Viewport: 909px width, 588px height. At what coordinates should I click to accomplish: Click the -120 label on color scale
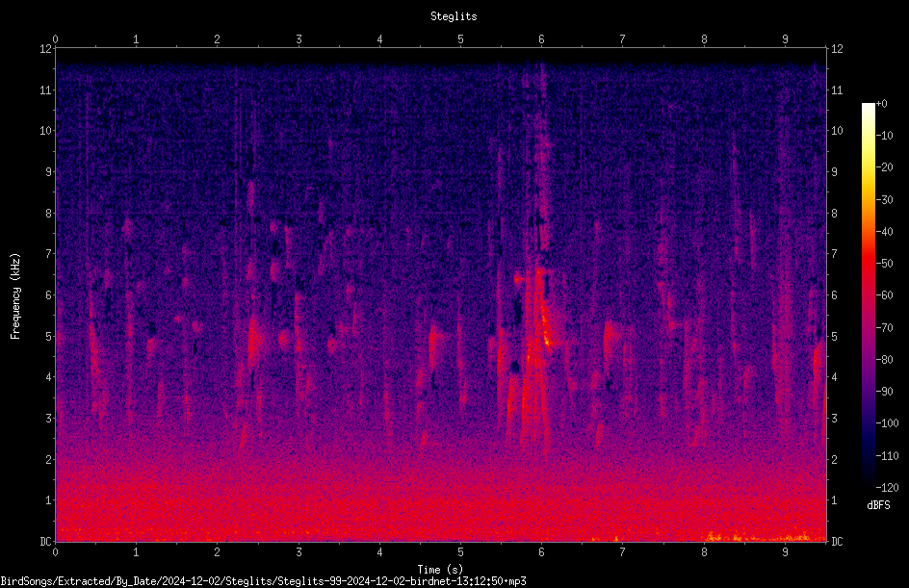pyautogui.click(x=887, y=487)
